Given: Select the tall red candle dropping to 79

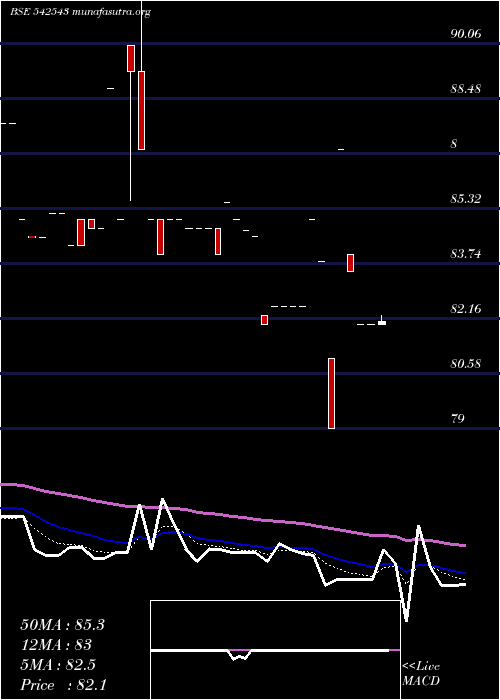Looking at the screenshot, I should coord(331,393).
